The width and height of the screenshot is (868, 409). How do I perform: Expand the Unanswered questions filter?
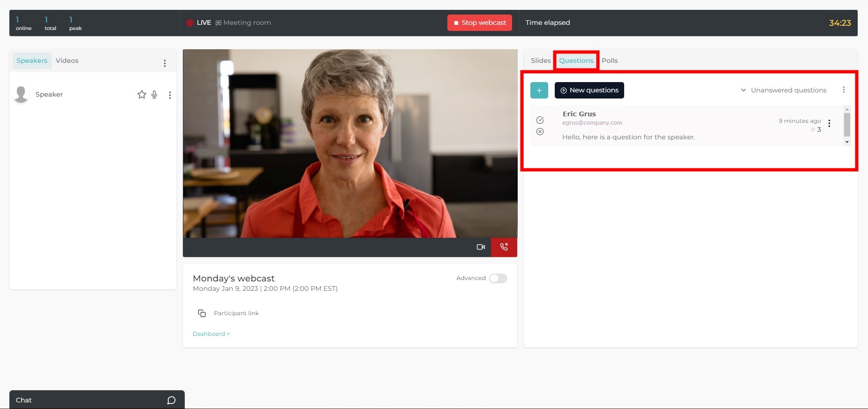(x=784, y=90)
